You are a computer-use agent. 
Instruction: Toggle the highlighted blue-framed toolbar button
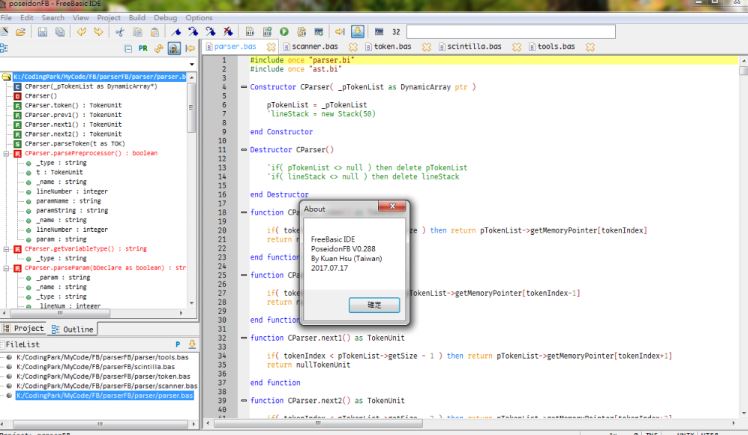click(x=358, y=32)
